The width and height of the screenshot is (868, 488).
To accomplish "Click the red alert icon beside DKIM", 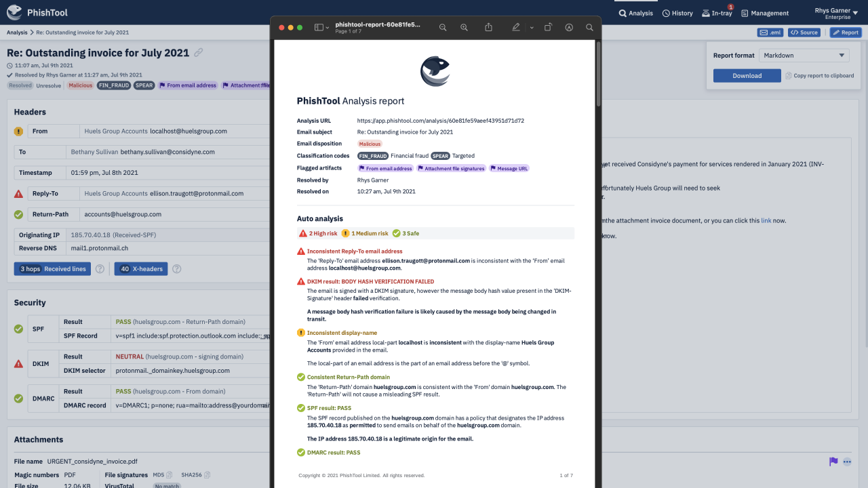I will (x=18, y=364).
